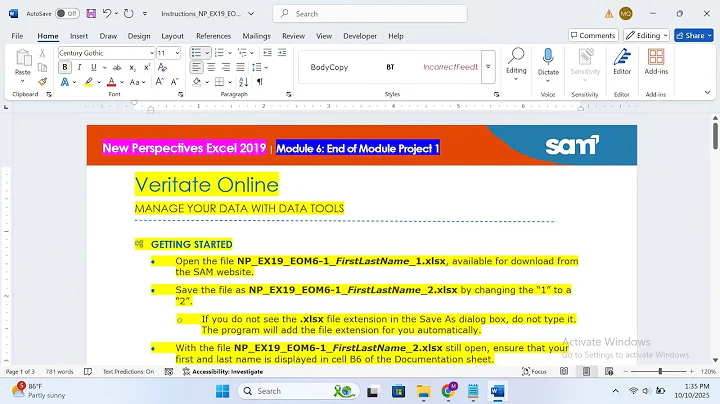The width and height of the screenshot is (720, 404).
Task: Toggle Text Predictions in status bar
Action: coord(128,371)
